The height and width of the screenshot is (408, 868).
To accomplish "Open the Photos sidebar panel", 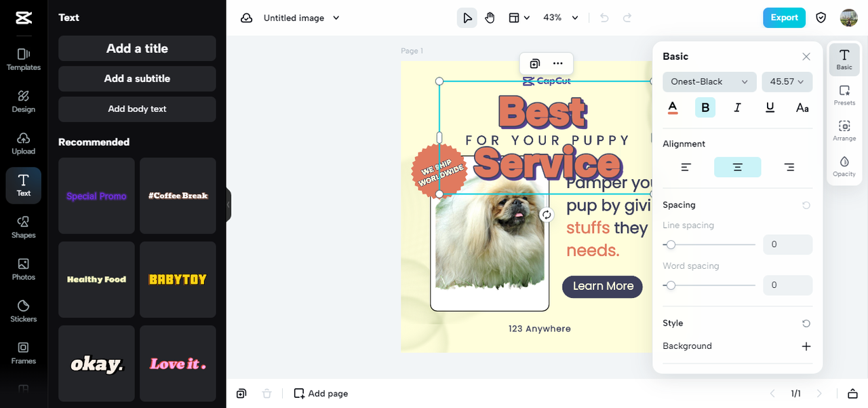I will (24, 269).
